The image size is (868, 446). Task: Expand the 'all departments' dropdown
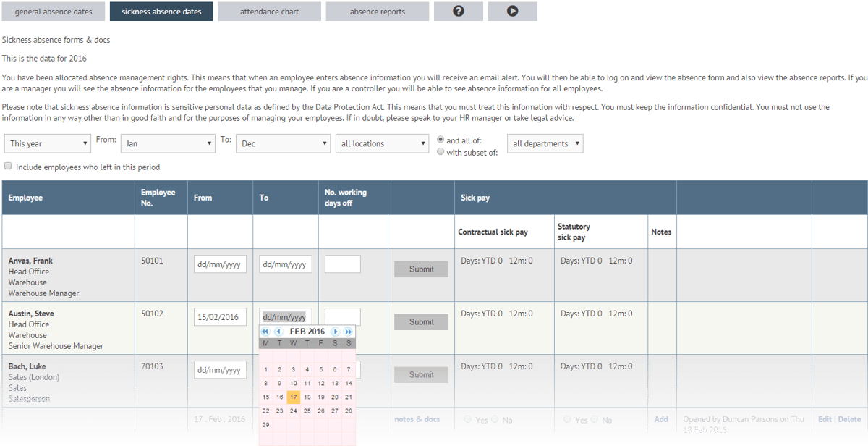pyautogui.click(x=545, y=143)
